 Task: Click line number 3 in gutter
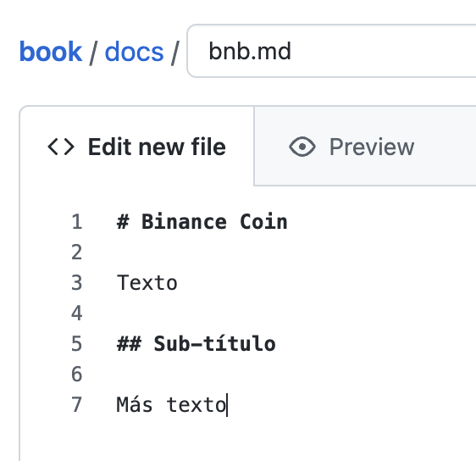76,283
